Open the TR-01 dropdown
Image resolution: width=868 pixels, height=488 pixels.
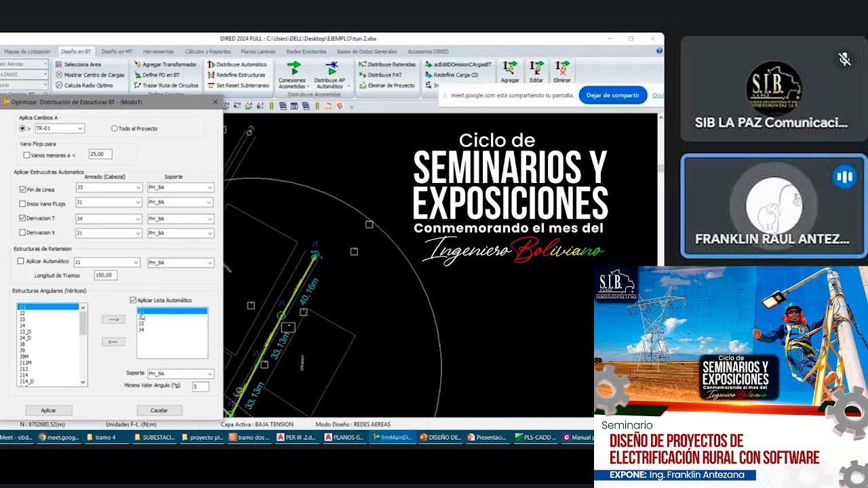point(60,128)
